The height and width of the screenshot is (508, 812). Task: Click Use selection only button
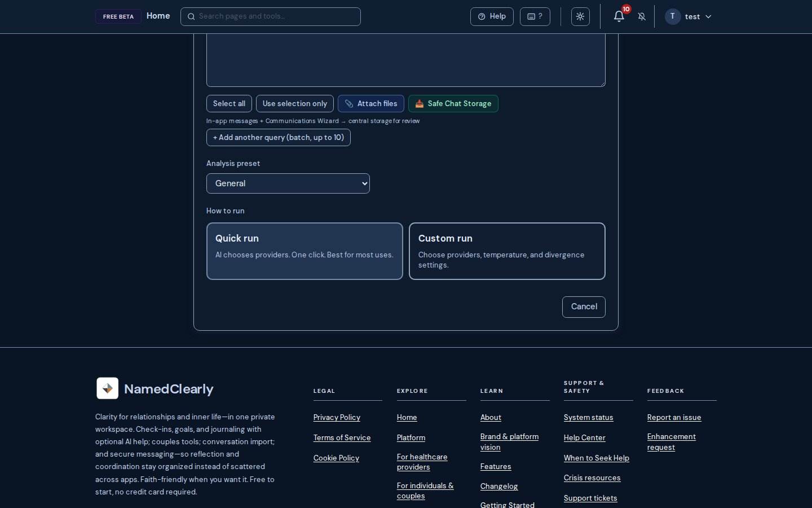(x=295, y=104)
